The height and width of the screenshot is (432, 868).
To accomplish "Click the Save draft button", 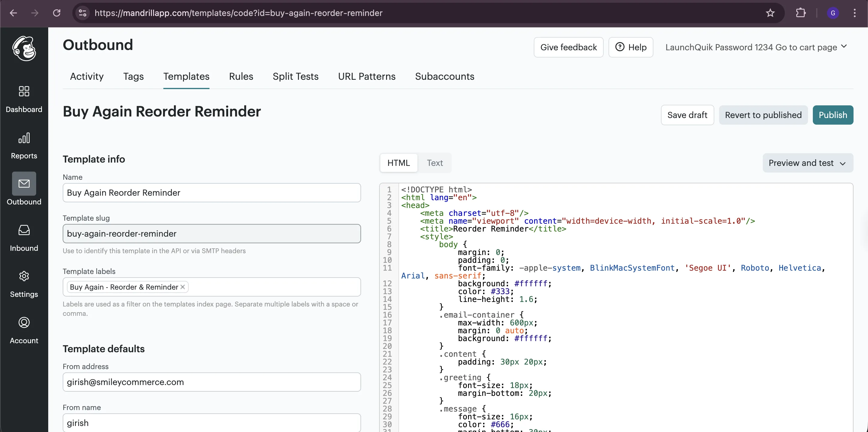I will point(687,115).
